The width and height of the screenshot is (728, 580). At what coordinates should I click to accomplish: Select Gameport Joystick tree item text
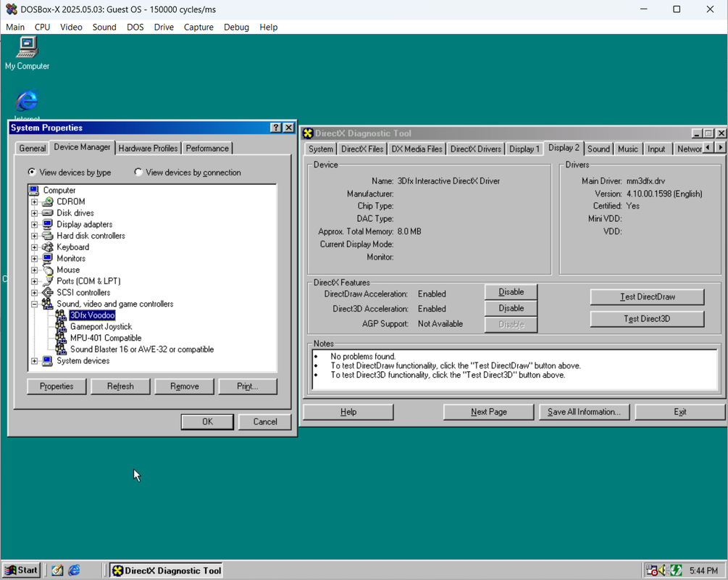(x=101, y=327)
